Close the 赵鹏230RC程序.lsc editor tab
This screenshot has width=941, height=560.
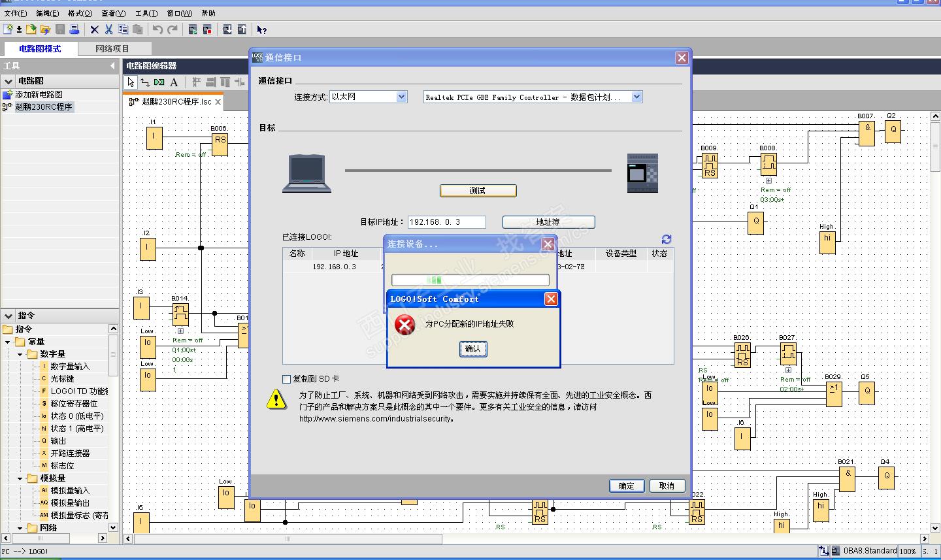click(x=218, y=102)
